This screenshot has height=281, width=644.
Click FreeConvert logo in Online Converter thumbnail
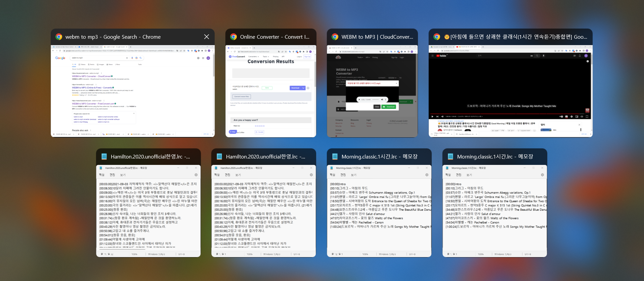tap(237, 57)
